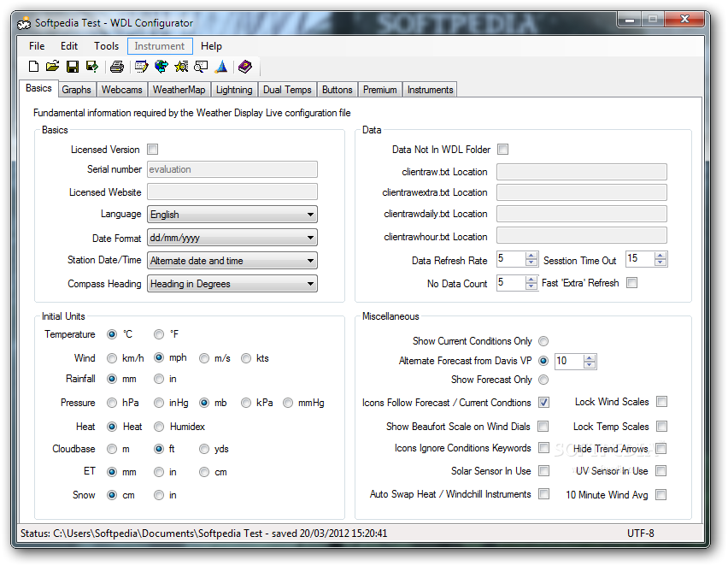The height and width of the screenshot is (566, 728).
Task: Open the Instrument menu
Action: pyautogui.click(x=160, y=46)
